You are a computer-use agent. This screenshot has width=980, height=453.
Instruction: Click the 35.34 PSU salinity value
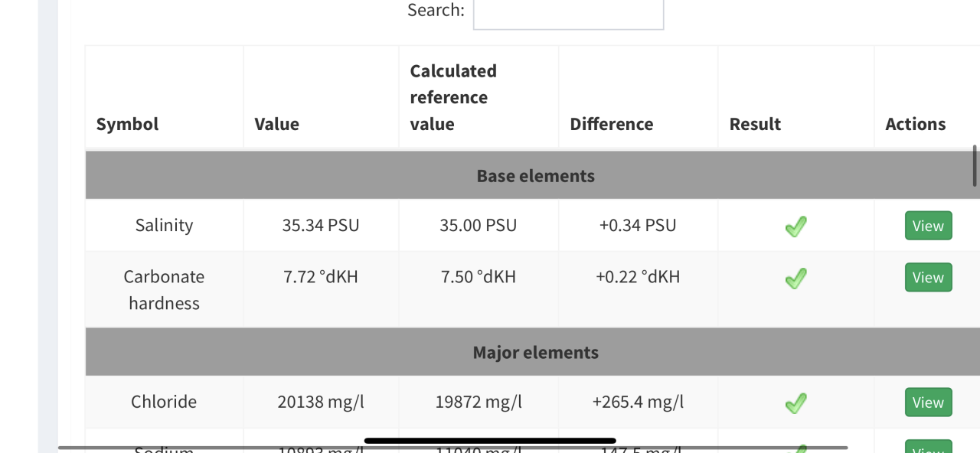pyautogui.click(x=321, y=225)
